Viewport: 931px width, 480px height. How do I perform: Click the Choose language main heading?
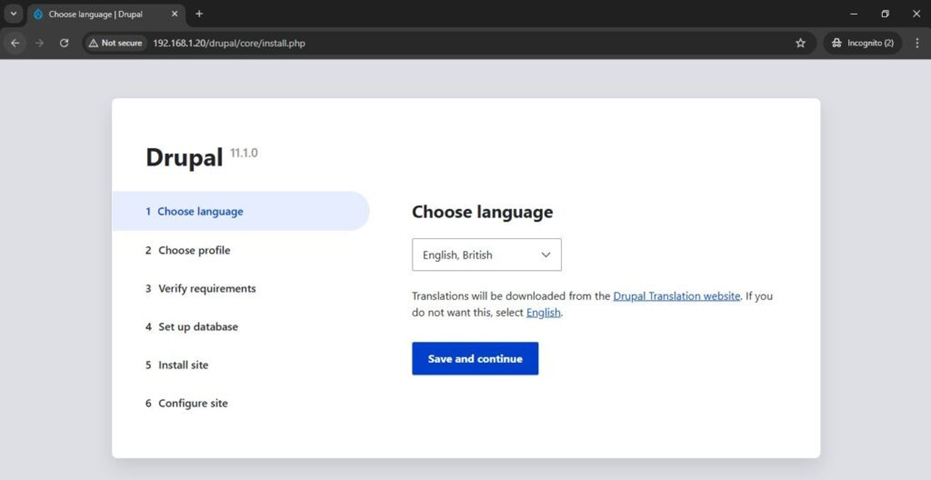pyautogui.click(x=482, y=212)
